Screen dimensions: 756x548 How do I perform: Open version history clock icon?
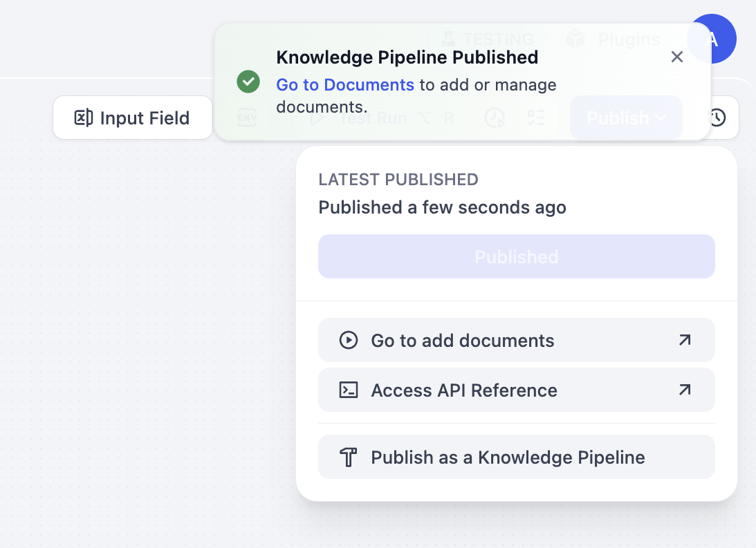(x=718, y=118)
